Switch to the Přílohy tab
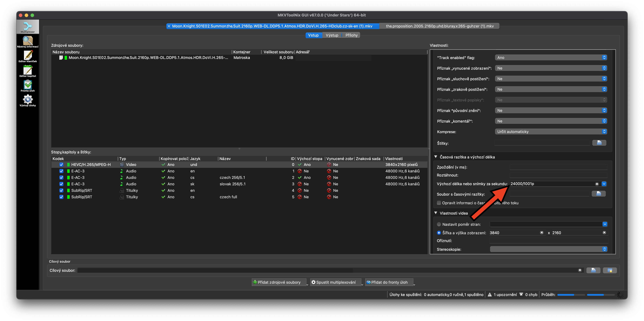 click(x=351, y=35)
